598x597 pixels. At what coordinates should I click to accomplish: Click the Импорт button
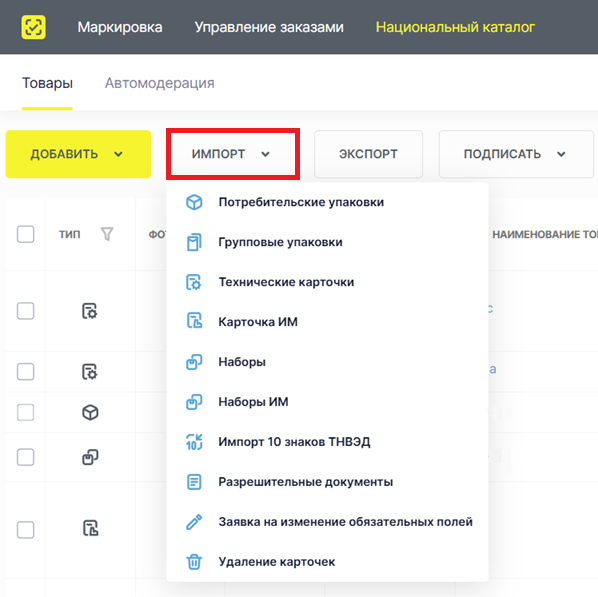click(233, 154)
